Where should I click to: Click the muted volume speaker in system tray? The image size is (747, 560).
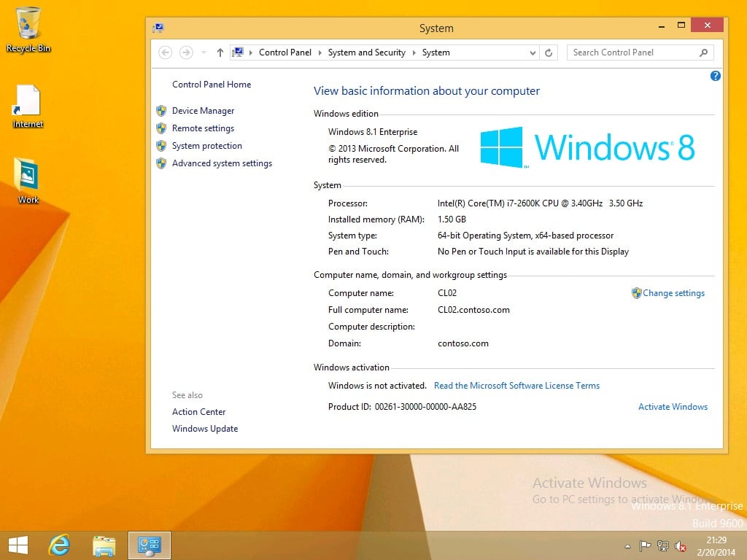click(x=681, y=545)
